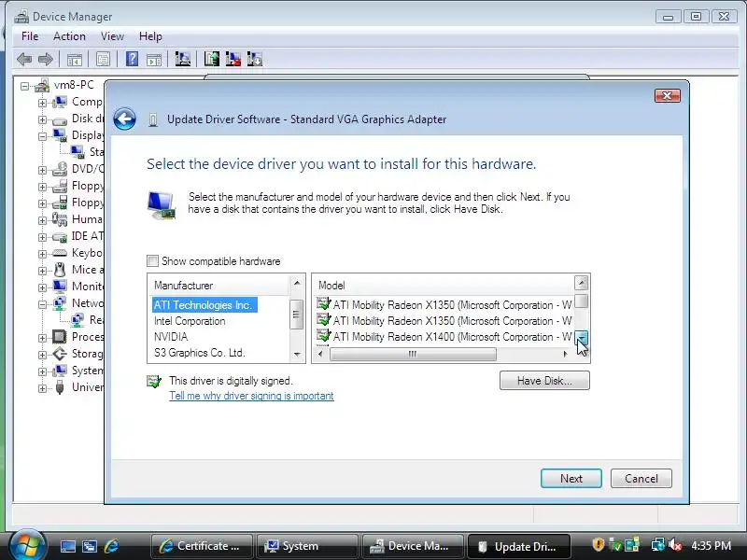This screenshot has height=560, width=747.
Task: Select the vm8-PC computer icon in tree
Action: click(42, 85)
